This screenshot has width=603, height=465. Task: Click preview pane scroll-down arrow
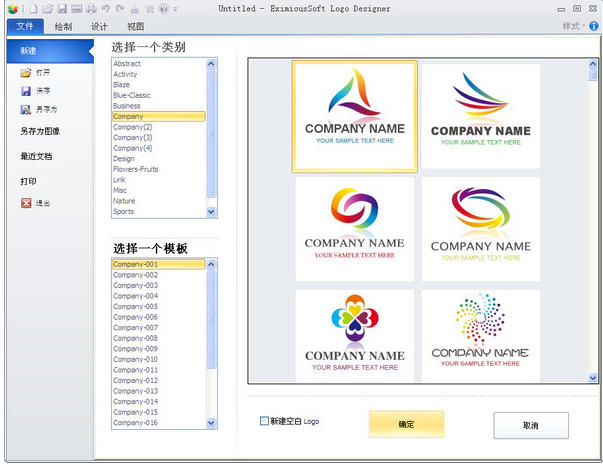click(593, 378)
